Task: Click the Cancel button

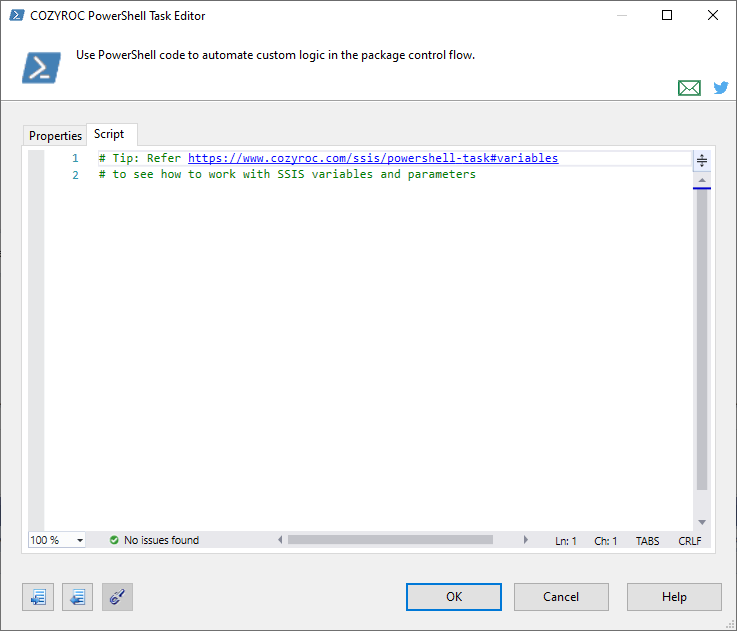Action: (x=561, y=597)
